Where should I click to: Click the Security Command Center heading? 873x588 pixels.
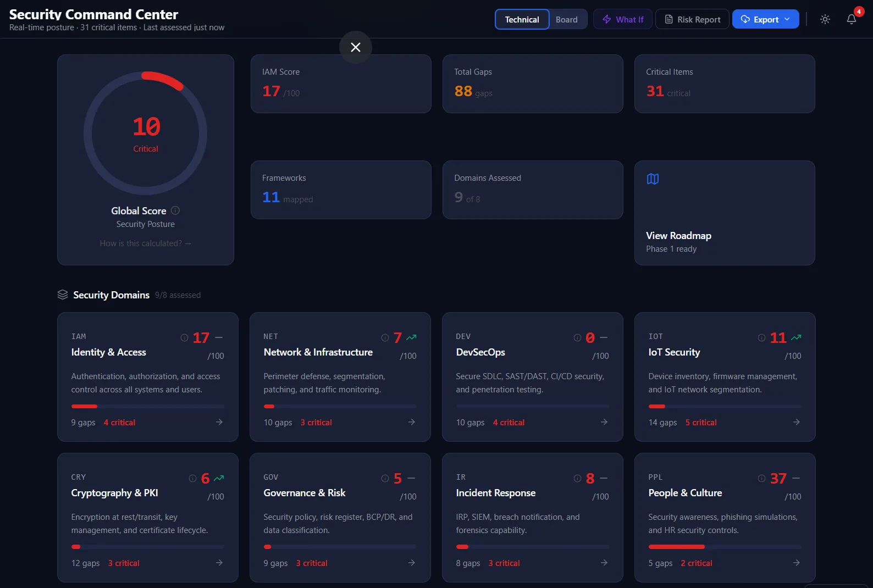93,14
